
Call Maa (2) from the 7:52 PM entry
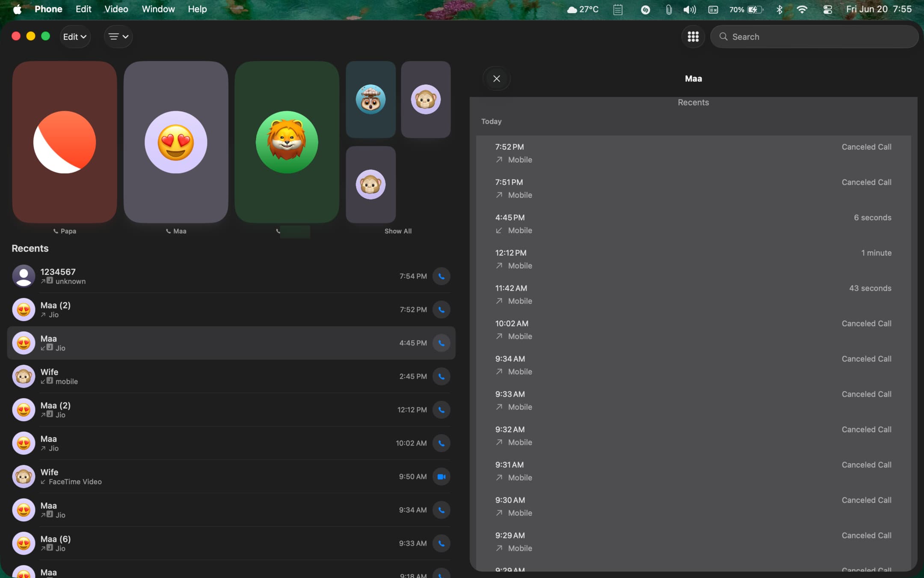click(x=441, y=309)
